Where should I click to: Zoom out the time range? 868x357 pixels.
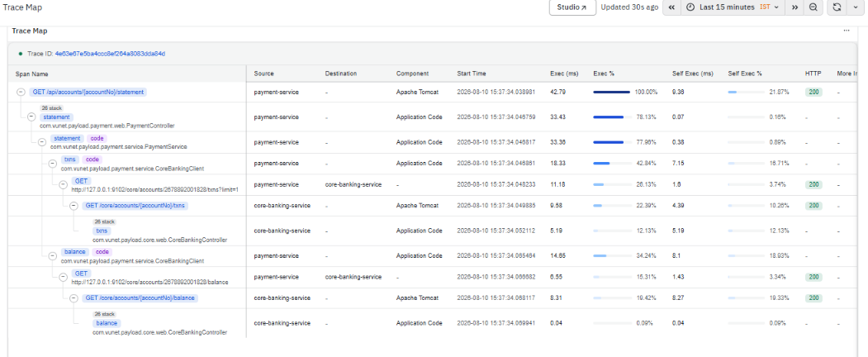[813, 7]
